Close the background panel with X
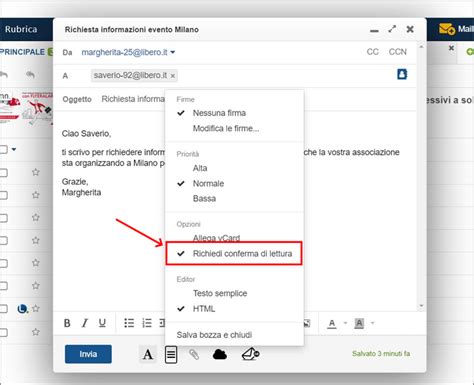 [x=451, y=48]
